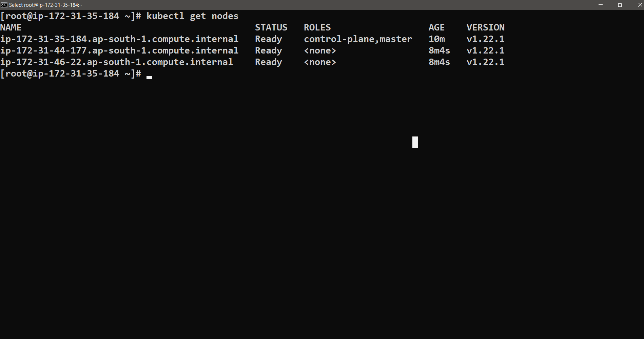Click the NAME column header
The image size is (644, 339).
click(11, 27)
